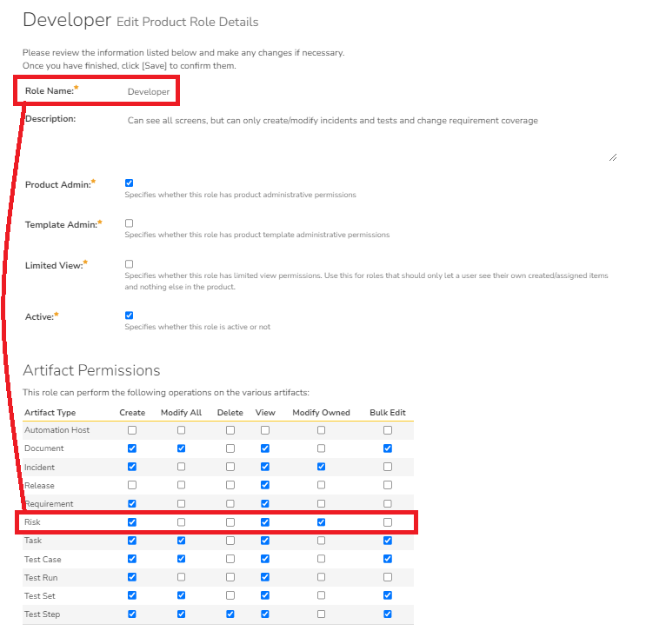Enable Bulk Edit for Risk
The image size is (646, 644).
tap(388, 522)
